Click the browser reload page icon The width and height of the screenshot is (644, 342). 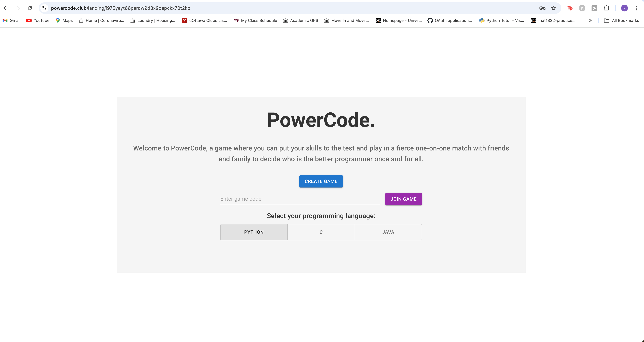(x=30, y=8)
